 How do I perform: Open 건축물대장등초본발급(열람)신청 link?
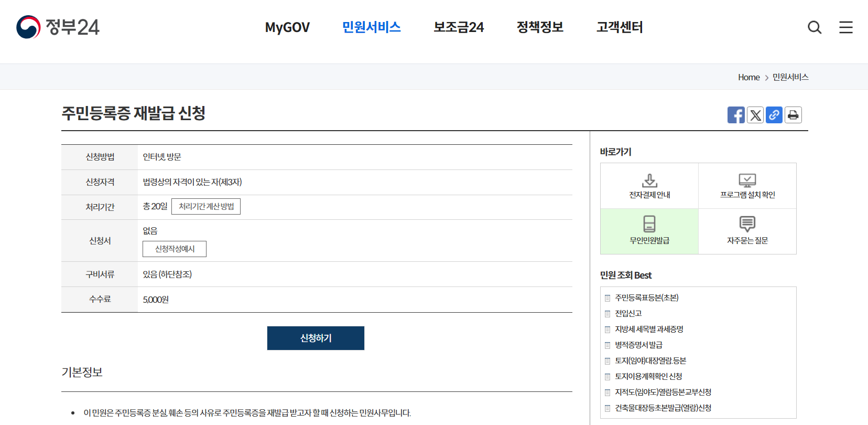click(663, 408)
